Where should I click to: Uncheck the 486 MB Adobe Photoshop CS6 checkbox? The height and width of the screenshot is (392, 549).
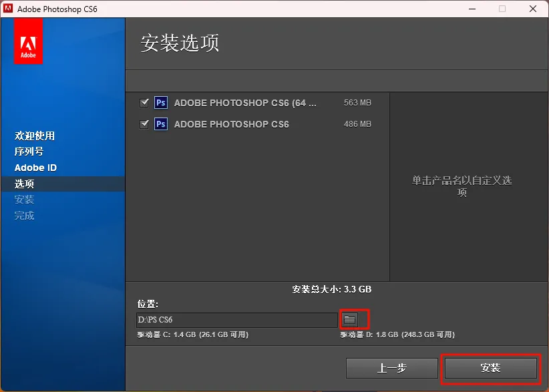(x=144, y=124)
